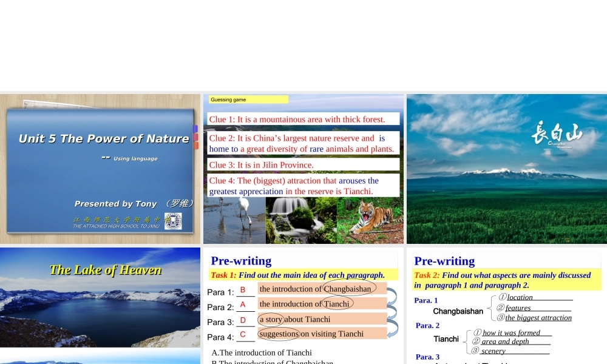Click the Para 1 answer blank B
607x364 pixels.
click(x=243, y=291)
